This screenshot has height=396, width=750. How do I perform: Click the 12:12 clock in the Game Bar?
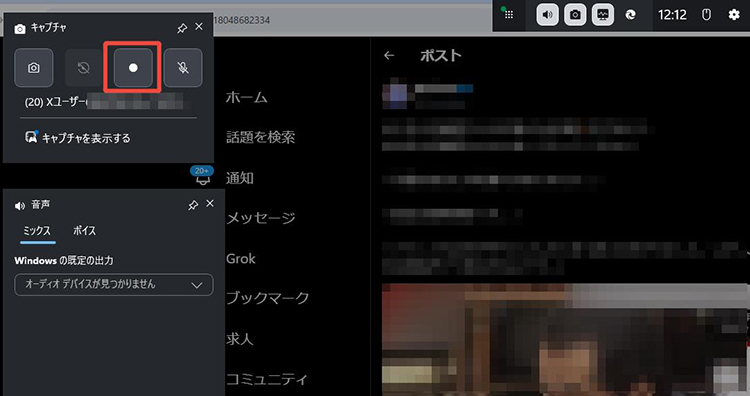(672, 15)
